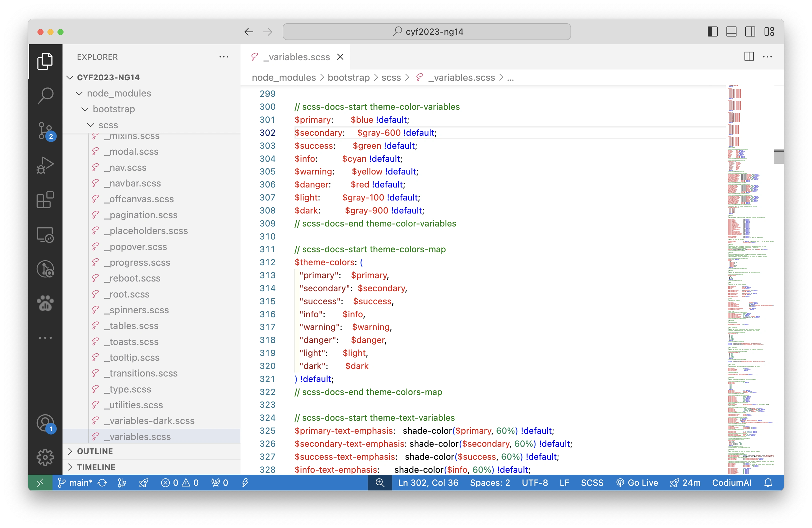812x528 pixels.
Task: Open the Extensions view
Action: click(x=45, y=200)
